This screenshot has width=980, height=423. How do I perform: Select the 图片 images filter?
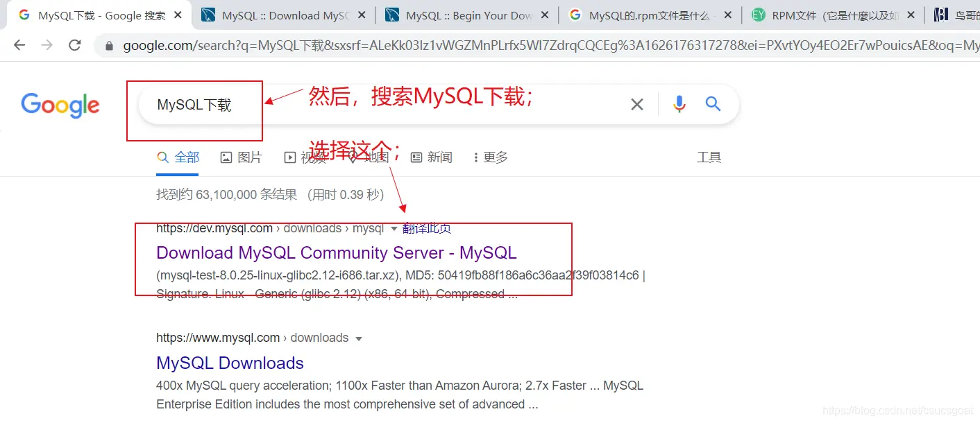pyautogui.click(x=241, y=158)
